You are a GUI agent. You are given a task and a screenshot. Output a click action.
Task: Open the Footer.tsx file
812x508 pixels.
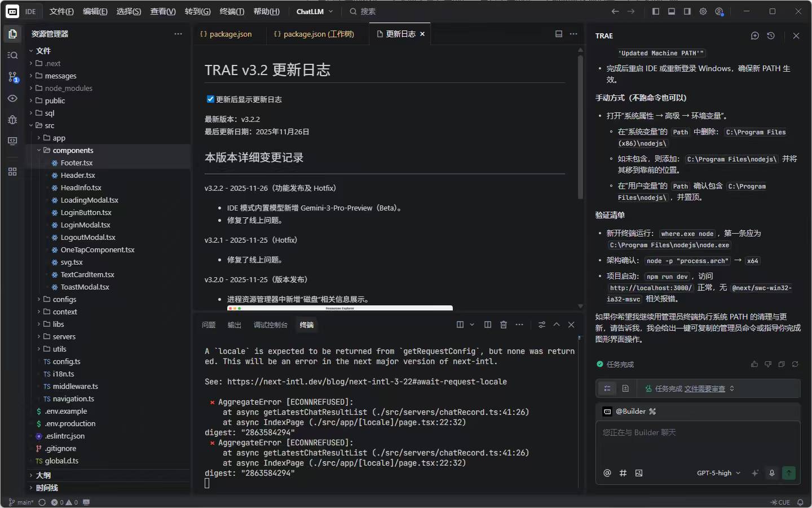coord(77,163)
